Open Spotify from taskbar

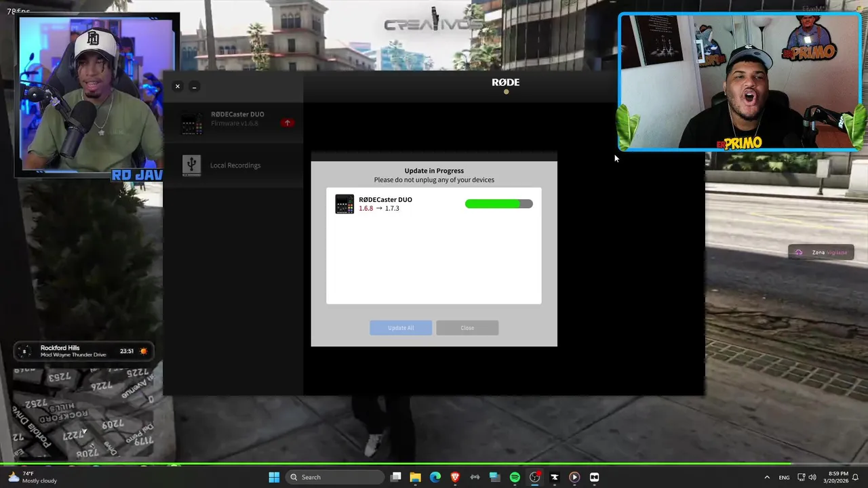[515, 477]
